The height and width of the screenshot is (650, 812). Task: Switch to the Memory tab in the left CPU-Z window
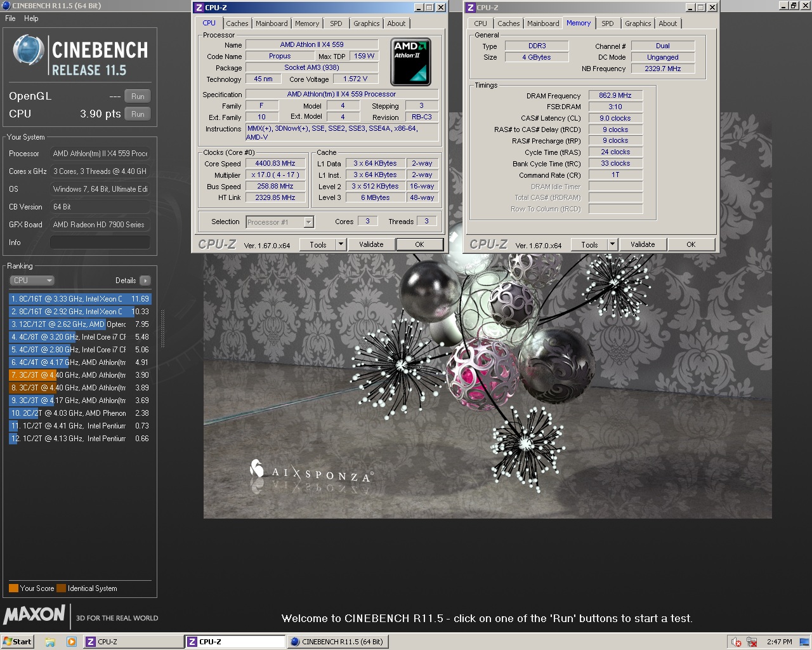click(307, 23)
